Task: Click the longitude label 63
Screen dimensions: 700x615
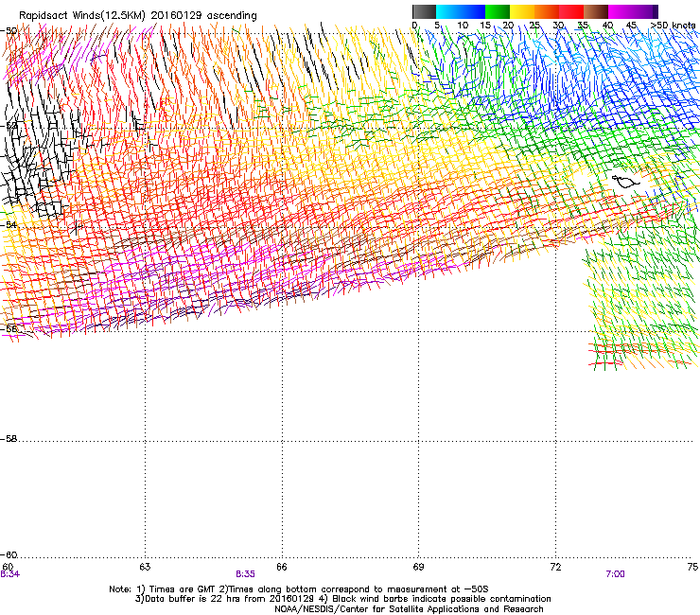Action: (x=145, y=567)
